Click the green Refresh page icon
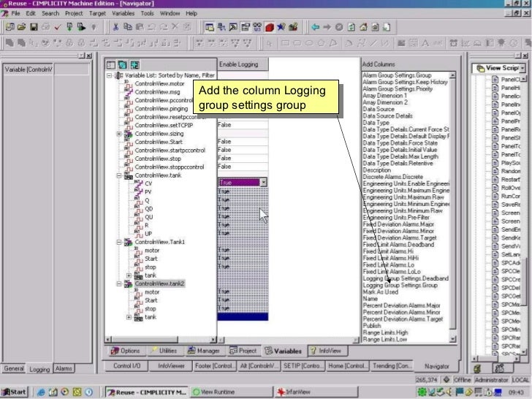 coord(351,27)
